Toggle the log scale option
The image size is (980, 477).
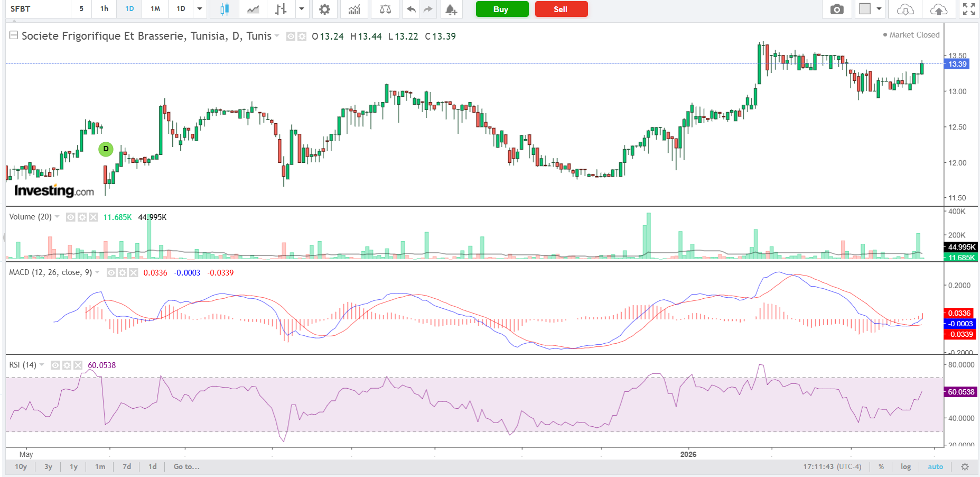[906, 466]
